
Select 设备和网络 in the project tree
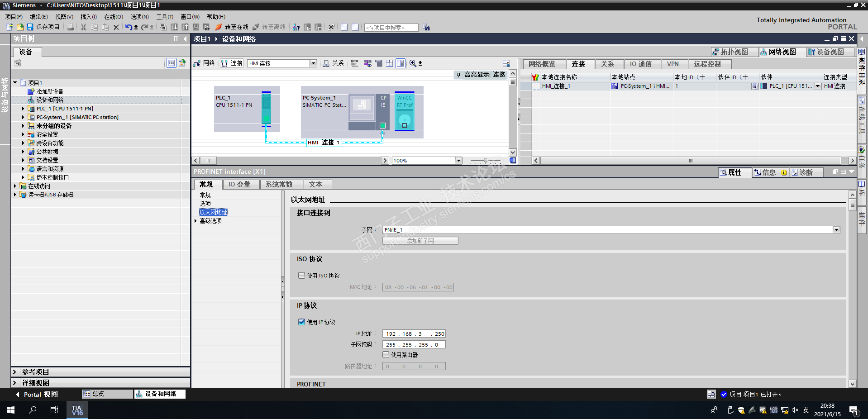tap(50, 100)
